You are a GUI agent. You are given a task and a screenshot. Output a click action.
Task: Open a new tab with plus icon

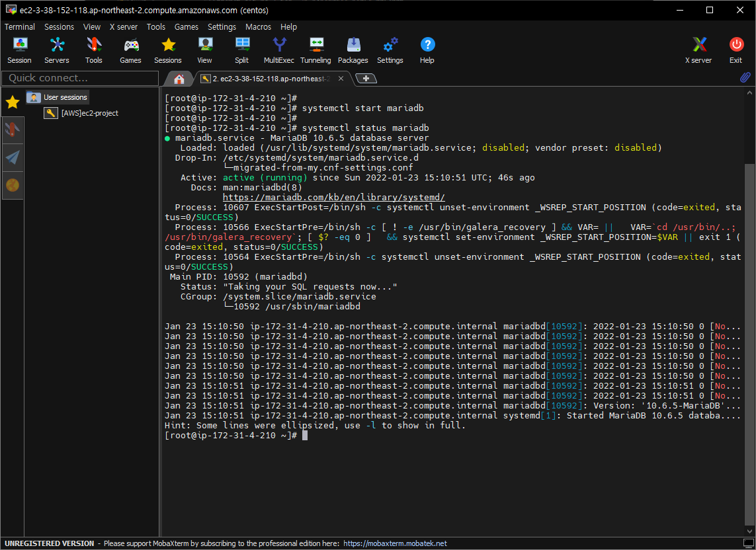coord(366,79)
